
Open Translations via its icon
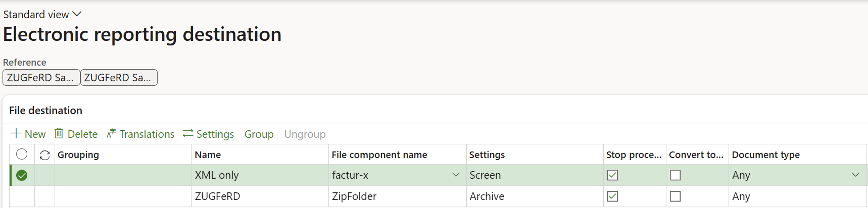pos(111,134)
